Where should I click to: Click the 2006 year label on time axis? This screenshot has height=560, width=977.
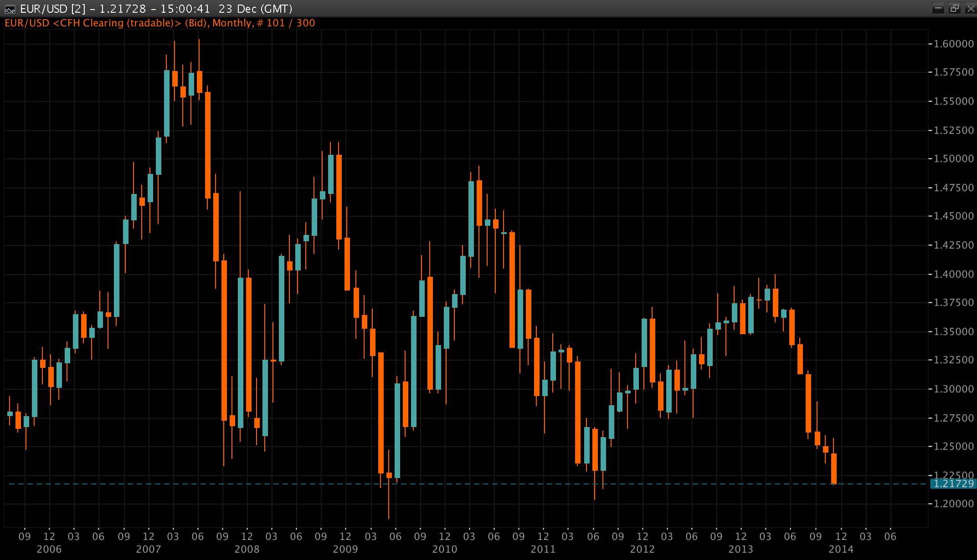pyautogui.click(x=49, y=549)
